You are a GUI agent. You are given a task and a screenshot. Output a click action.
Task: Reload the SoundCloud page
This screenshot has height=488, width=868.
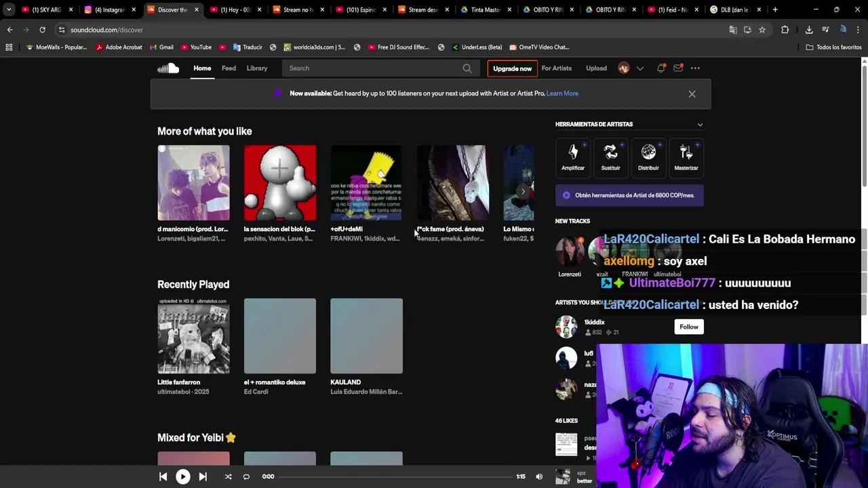(x=42, y=30)
